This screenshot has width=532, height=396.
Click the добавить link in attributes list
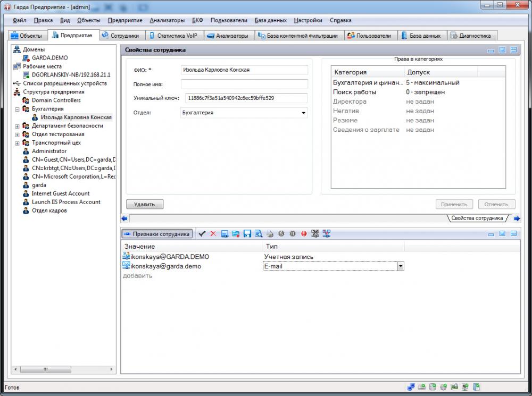tap(138, 275)
